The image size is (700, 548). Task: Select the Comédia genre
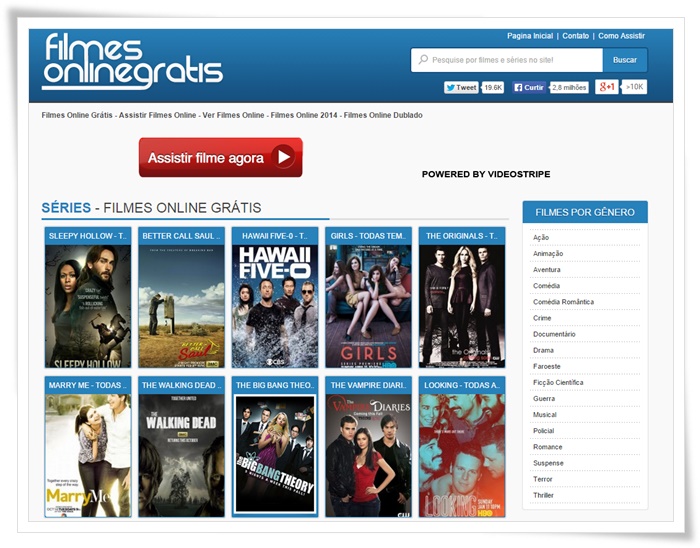point(546,286)
